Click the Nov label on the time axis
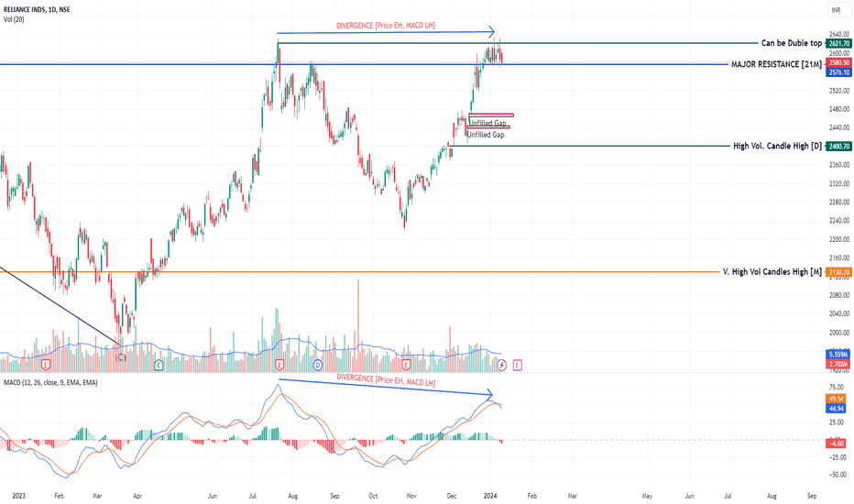Screen dimensions: 854x504 pyautogui.click(x=411, y=496)
